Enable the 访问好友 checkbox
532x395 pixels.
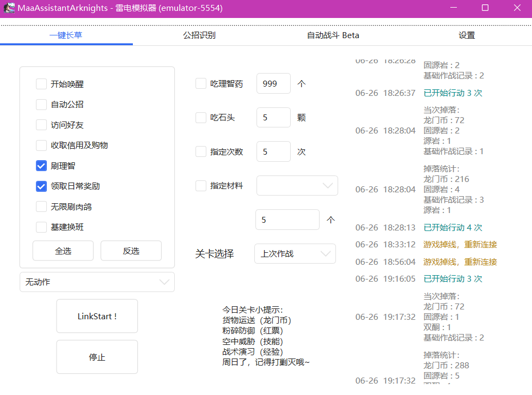click(41, 125)
